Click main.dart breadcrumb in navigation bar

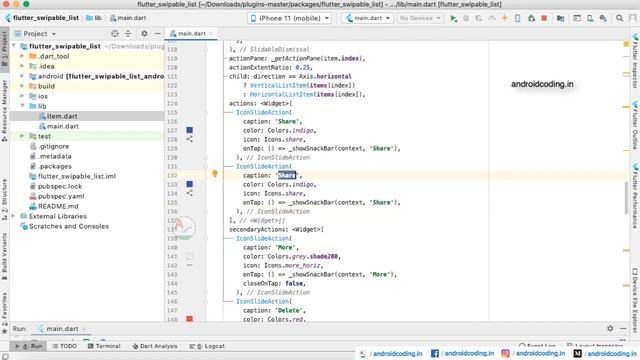[128, 18]
